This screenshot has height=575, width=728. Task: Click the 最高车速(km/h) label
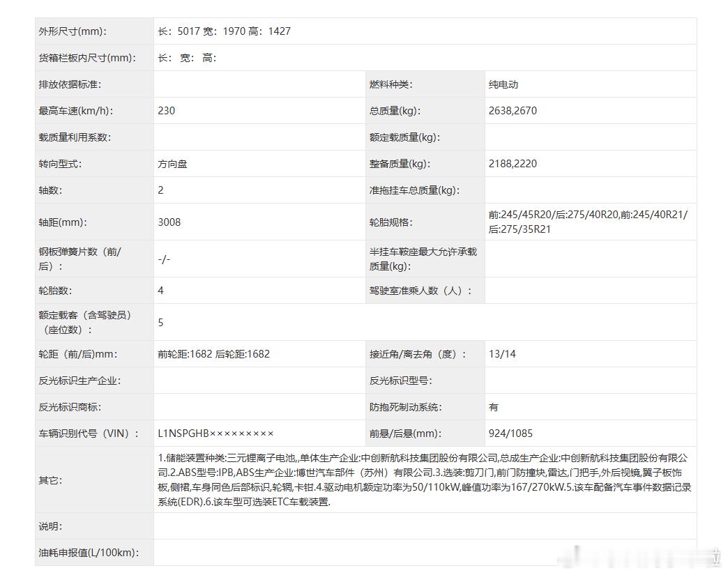tap(76, 111)
